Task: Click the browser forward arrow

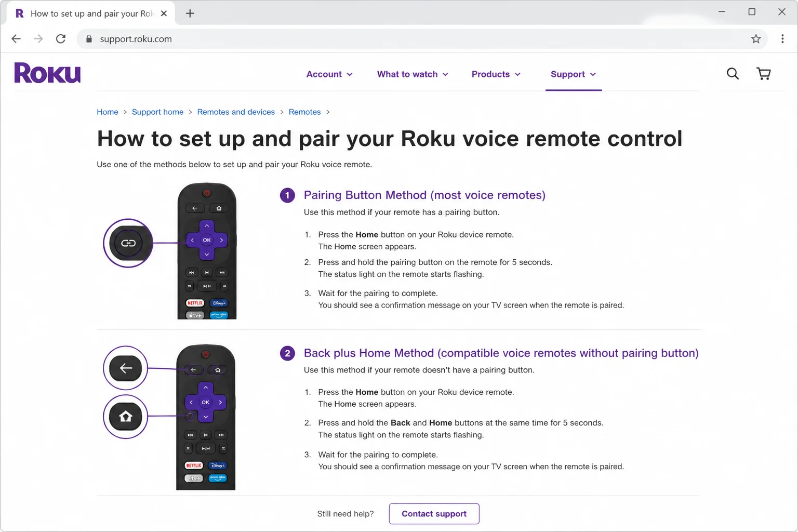Action: pos(38,39)
